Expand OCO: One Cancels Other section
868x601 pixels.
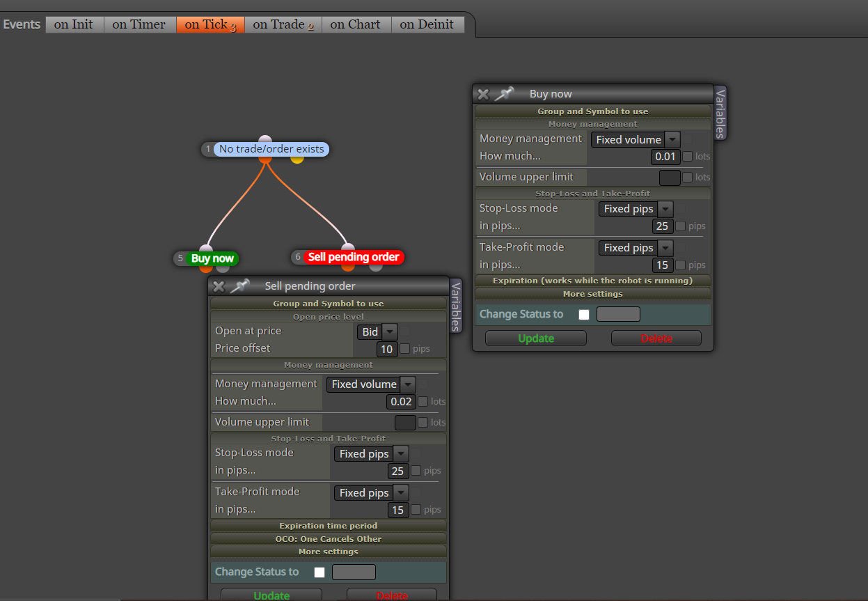pos(329,538)
